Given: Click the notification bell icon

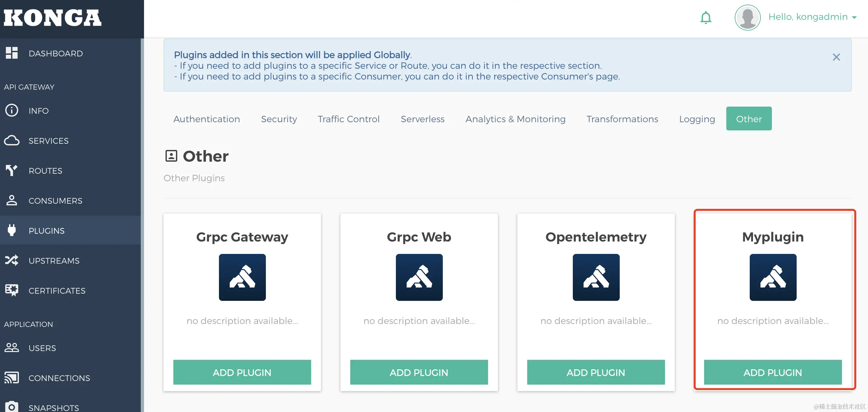Looking at the screenshot, I should tap(706, 18).
